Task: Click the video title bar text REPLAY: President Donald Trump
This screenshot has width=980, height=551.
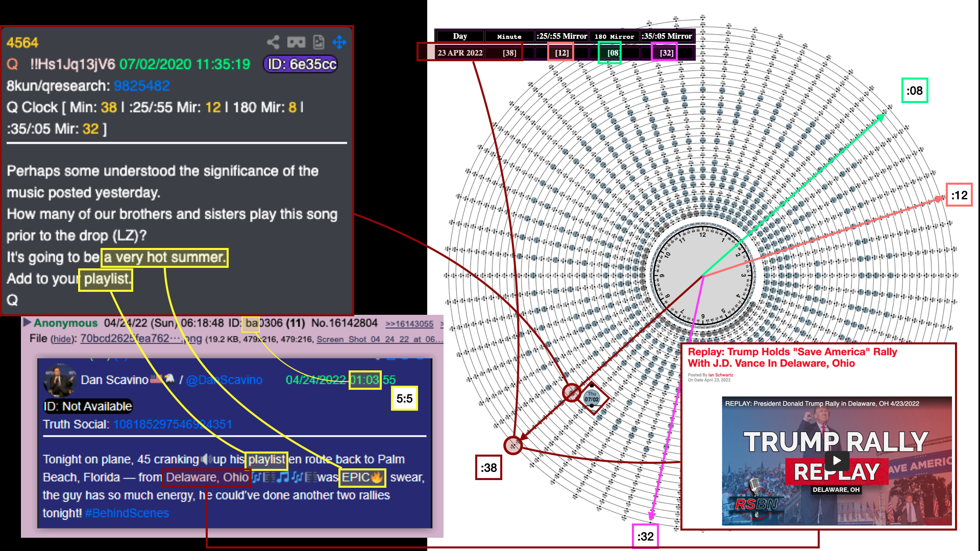Action: (822, 404)
